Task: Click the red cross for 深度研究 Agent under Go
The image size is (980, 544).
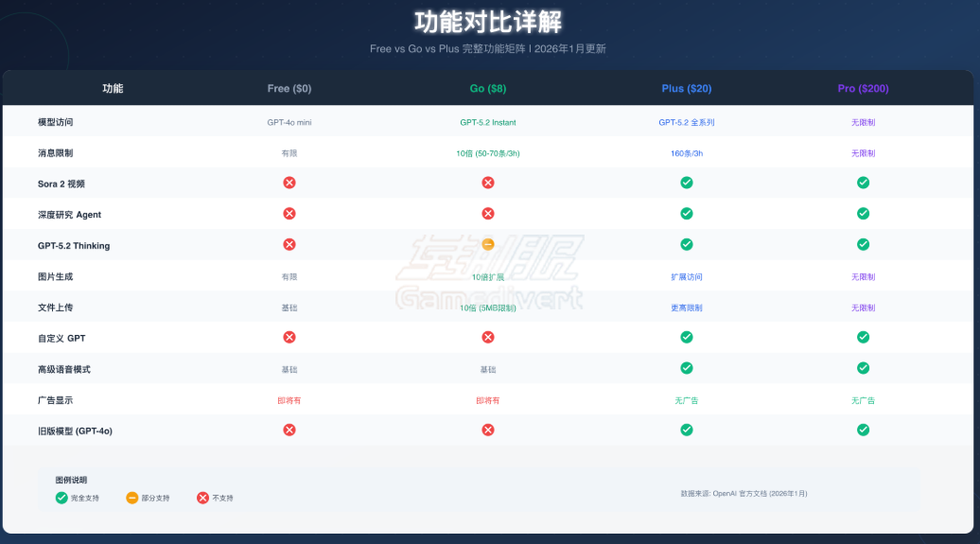Action: point(488,214)
